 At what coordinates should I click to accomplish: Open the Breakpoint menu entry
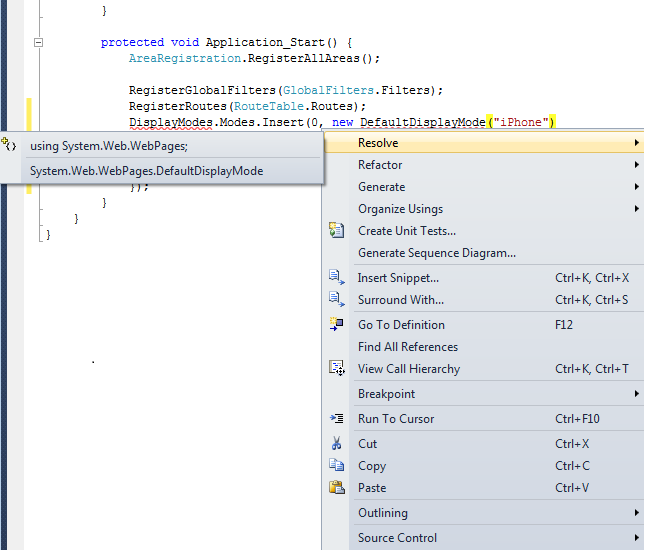[484, 394]
